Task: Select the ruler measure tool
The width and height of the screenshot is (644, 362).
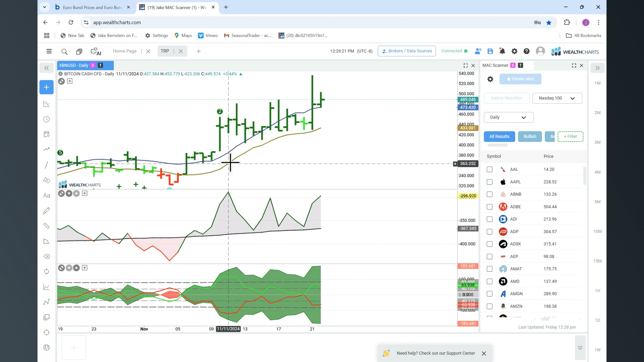Action: click(x=47, y=226)
